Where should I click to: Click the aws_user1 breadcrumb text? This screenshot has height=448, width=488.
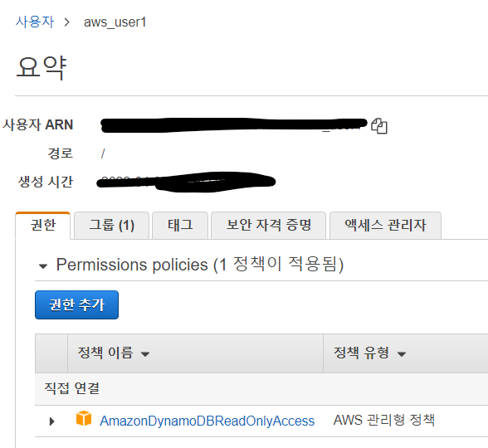click(x=115, y=22)
